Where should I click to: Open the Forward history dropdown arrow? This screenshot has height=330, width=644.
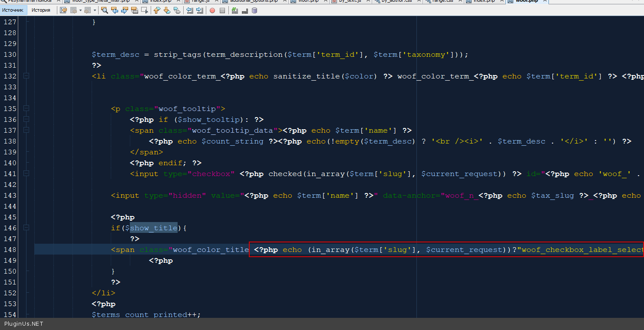click(x=95, y=10)
